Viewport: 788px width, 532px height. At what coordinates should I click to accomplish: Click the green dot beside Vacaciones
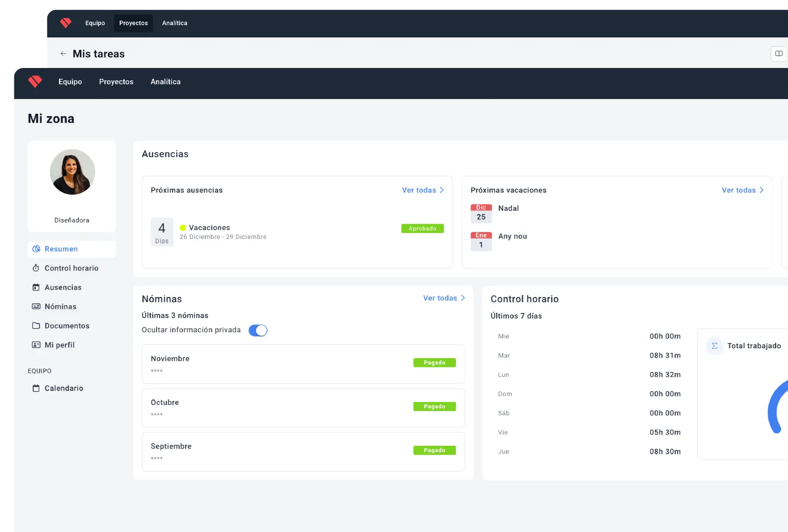point(183,228)
